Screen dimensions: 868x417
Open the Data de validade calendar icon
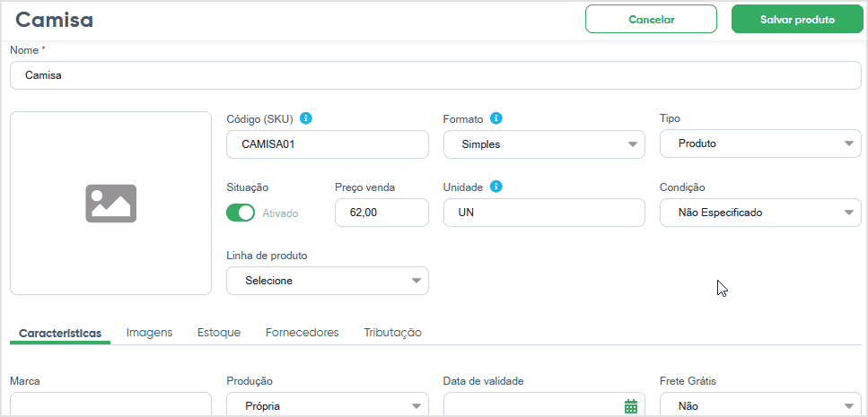[x=631, y=406]
